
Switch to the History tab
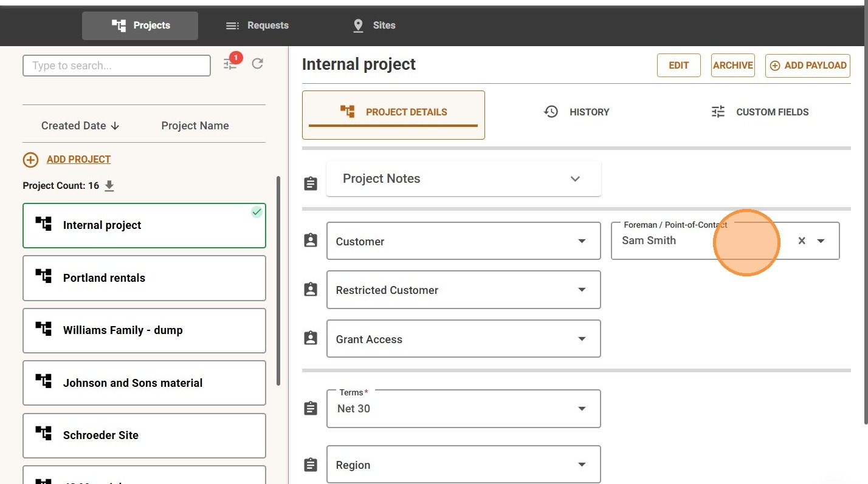(x=576, y=112)
